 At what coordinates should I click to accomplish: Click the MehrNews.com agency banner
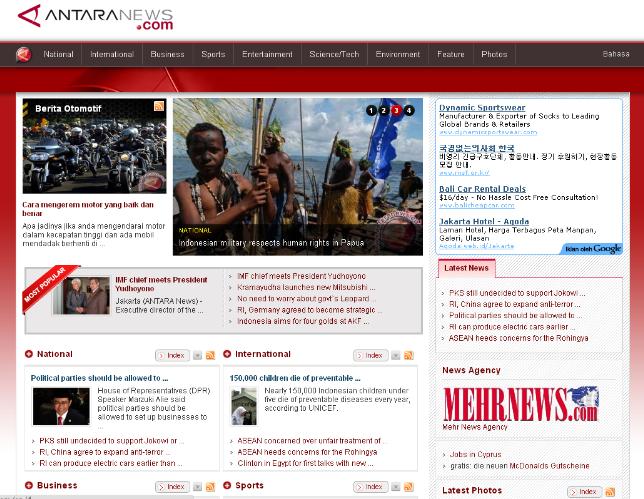pos(520,405)
